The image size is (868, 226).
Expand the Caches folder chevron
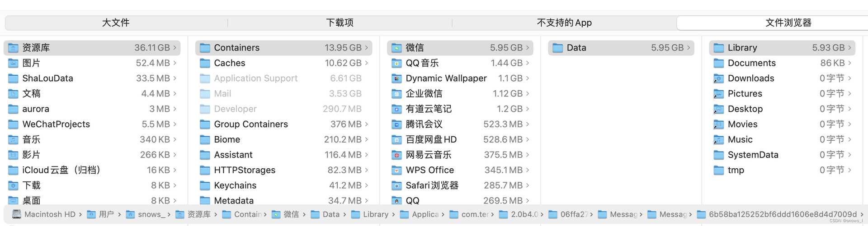(367, 63)
